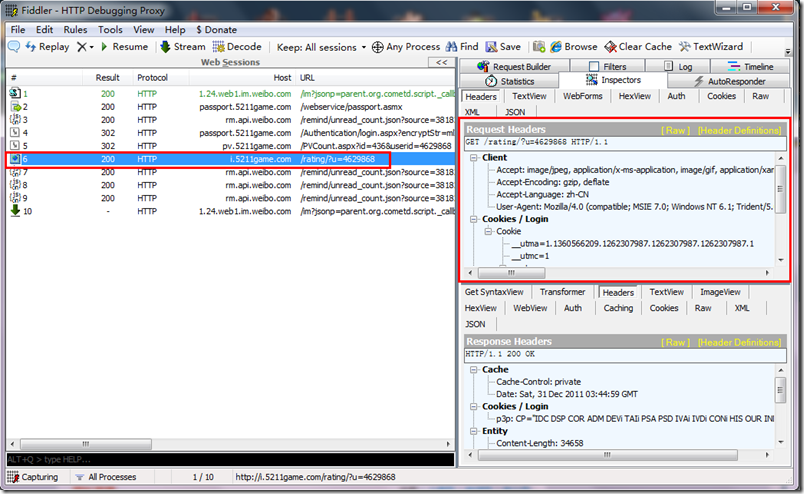Switch to the Log tab
This screenshot has width=804, height=494.
coord(678,67)
